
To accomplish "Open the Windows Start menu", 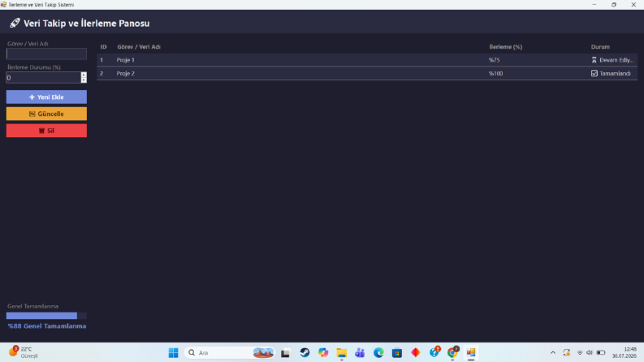I will pos(173,352).
